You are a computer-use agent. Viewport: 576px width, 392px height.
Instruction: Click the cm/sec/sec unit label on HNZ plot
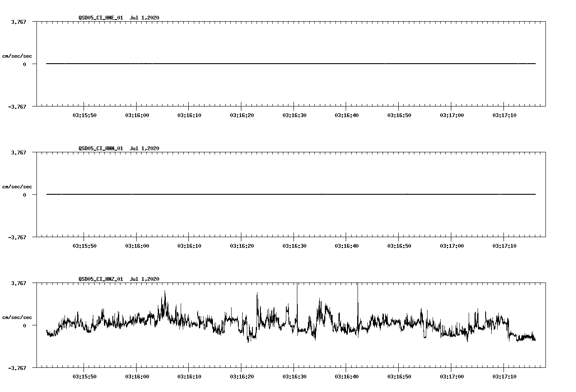(x=17, y=317)
